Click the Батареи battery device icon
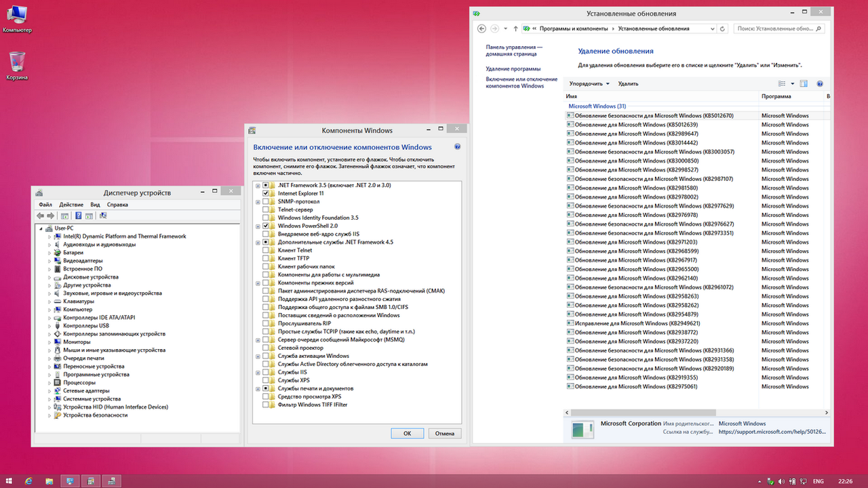This screenshot has height=488, width=868. 58,252
